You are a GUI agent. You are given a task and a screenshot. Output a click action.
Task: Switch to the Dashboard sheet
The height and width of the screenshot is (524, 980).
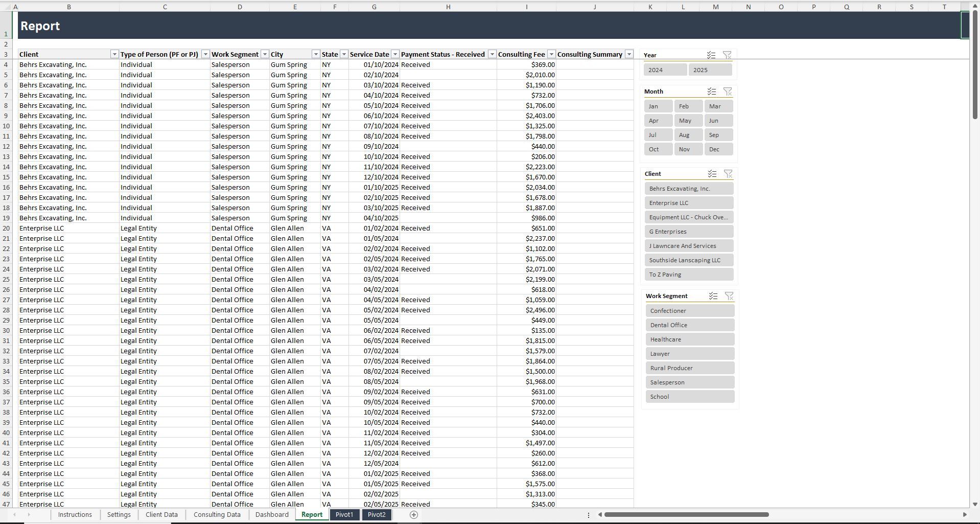pyautogui.click(x=272, y=515)
